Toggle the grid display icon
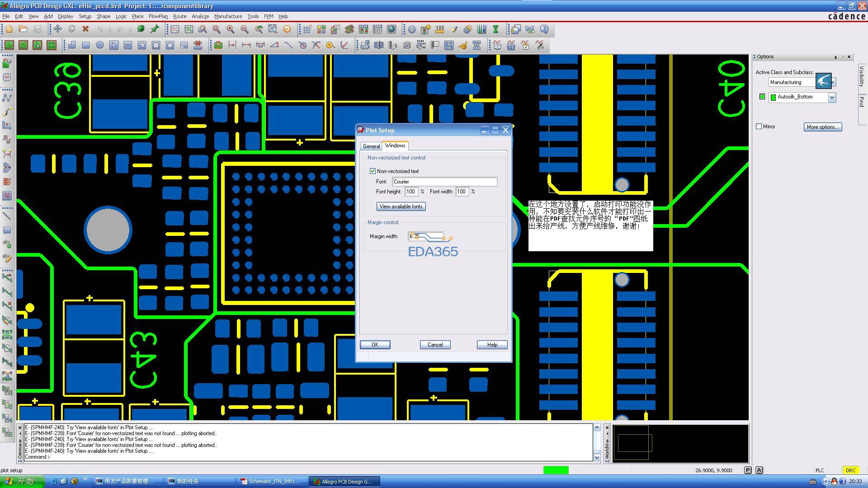The image size is (868, 488). [307, 29]
